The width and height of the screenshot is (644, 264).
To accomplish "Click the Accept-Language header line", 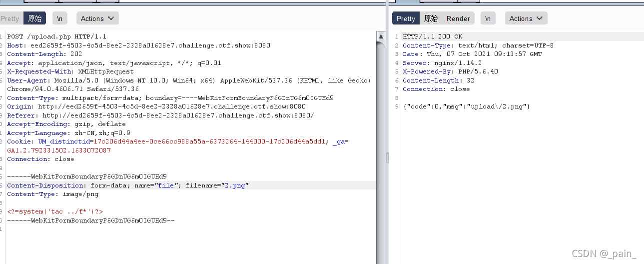I will (68, 133).
